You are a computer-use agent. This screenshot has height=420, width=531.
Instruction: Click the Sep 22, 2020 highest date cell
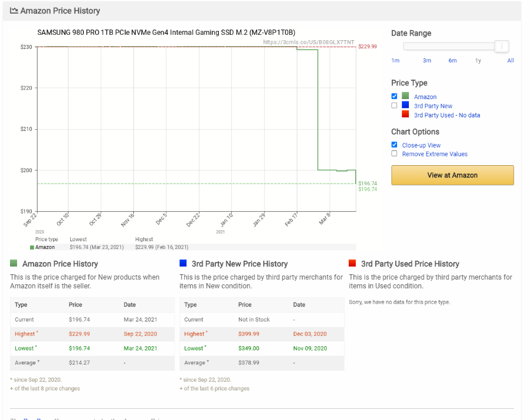[140, 334]
